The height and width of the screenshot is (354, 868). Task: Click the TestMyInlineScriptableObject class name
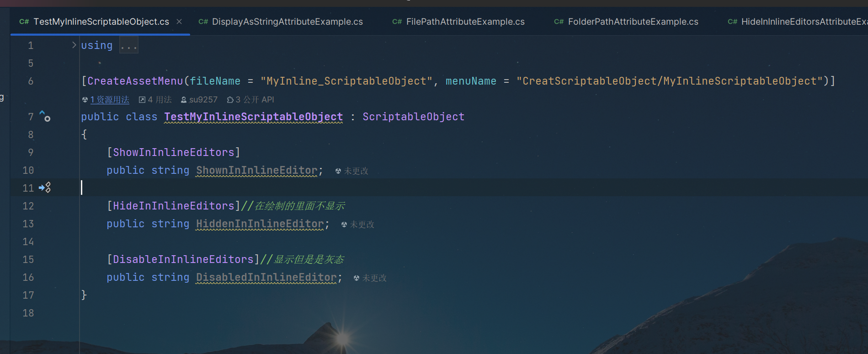tap(253, 117)
